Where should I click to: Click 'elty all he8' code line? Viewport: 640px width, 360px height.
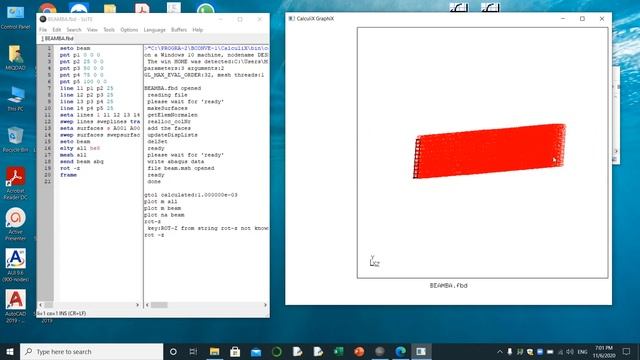coord(80,148)
